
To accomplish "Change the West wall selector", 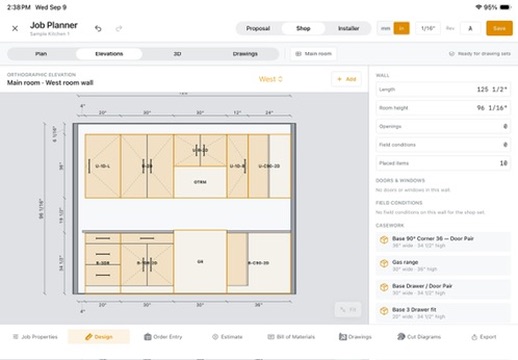I will (270, 79).
